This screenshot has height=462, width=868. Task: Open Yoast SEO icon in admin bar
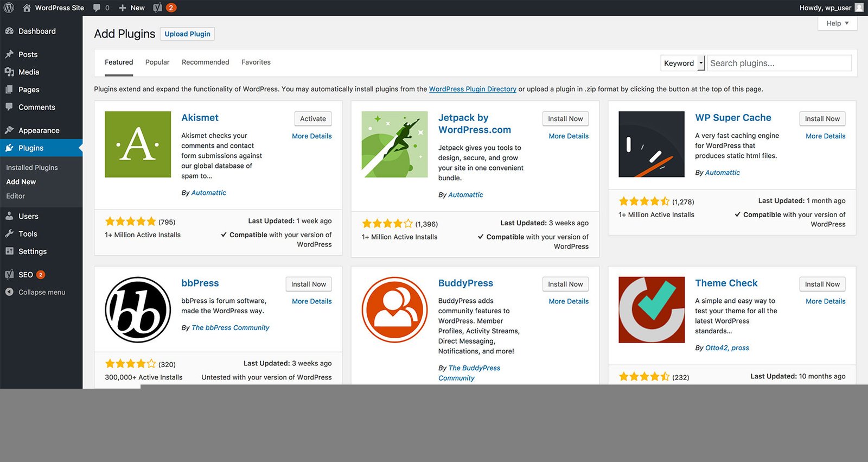[x=157, y=8]
